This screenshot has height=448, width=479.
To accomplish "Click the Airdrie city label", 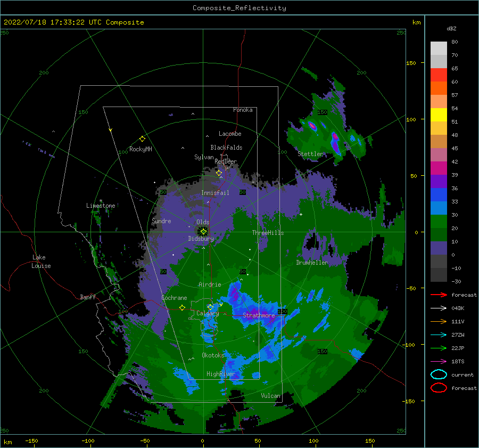I will click(x=210, y=284).
